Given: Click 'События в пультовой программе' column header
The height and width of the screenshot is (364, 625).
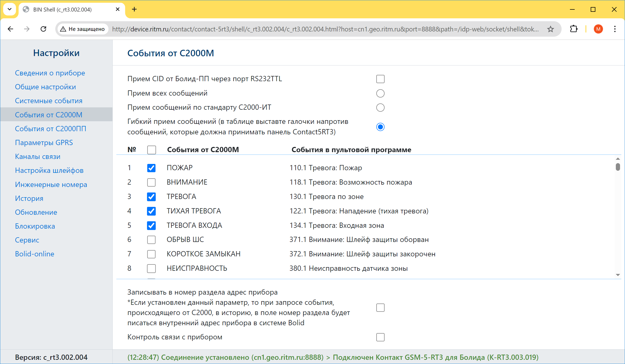Looking at the screenshot, I should point(351,150).
